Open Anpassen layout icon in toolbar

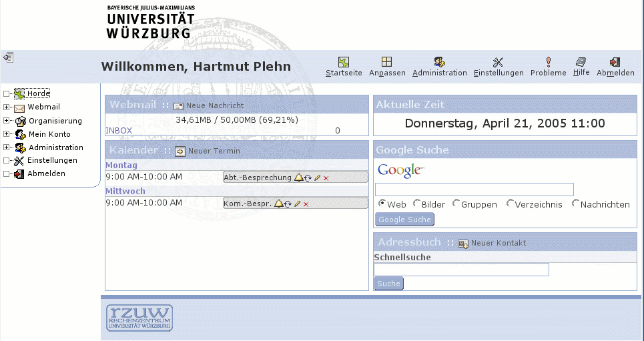pyautogui.click(x=387, y=62)
